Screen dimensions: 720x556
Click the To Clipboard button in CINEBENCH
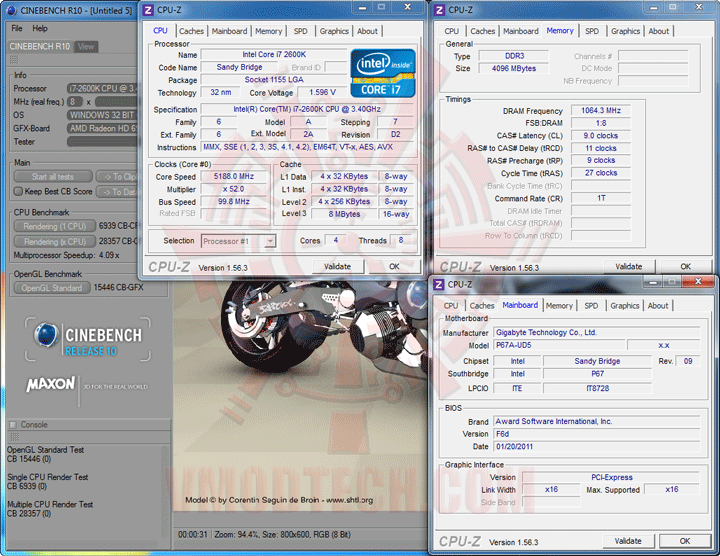[117, 177]
